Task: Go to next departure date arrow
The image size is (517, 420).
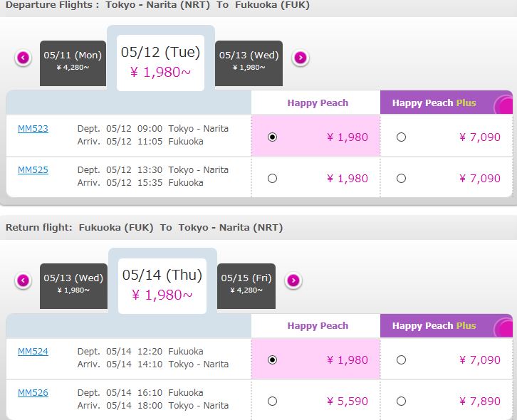Action: click(301, 58)
